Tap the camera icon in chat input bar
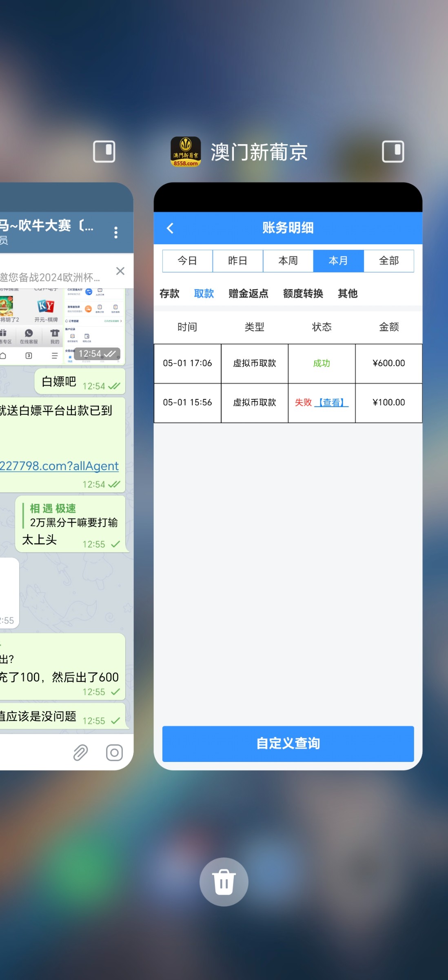Viewport: 448px width, 980px height. pyautogui.click(x=114, y=753)
